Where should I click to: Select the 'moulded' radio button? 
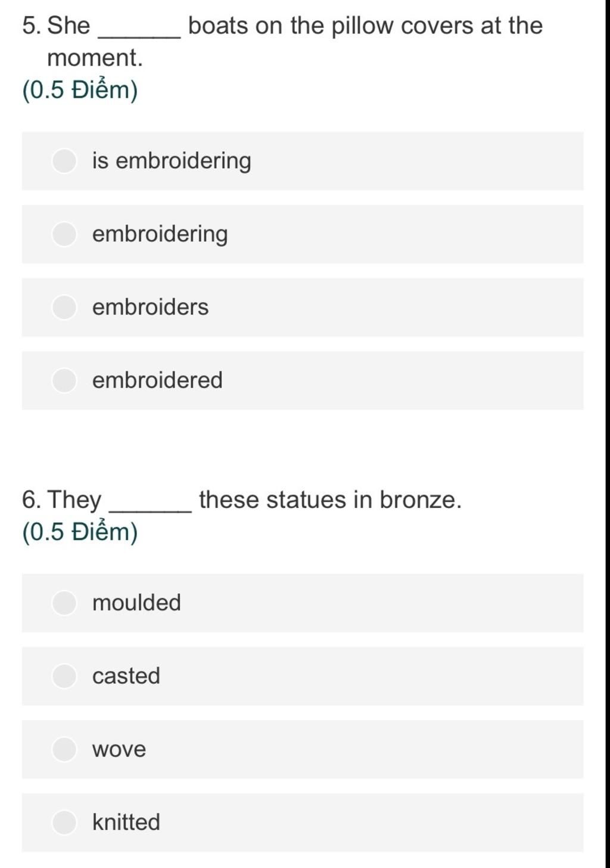coord(64,603)
